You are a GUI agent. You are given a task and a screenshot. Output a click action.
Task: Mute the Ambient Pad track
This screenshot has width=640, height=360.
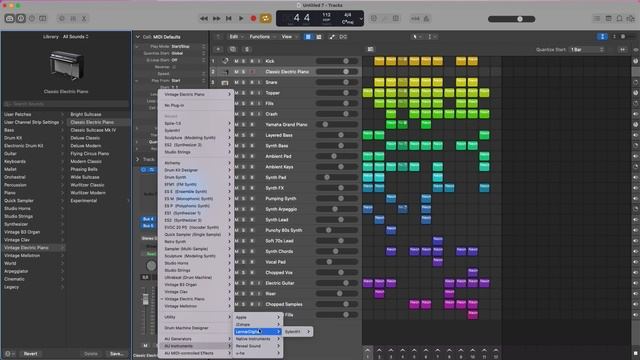pyautogui.click(x=236, y=156)
